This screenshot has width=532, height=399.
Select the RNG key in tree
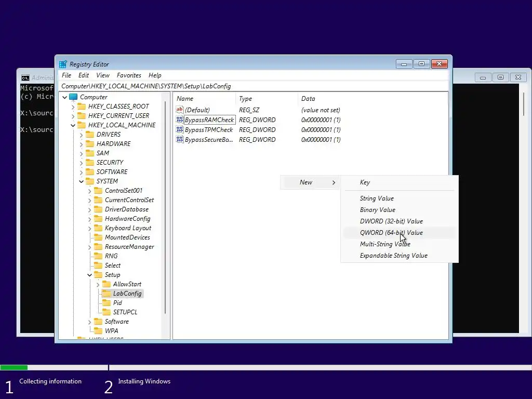(x=111, y=256)
